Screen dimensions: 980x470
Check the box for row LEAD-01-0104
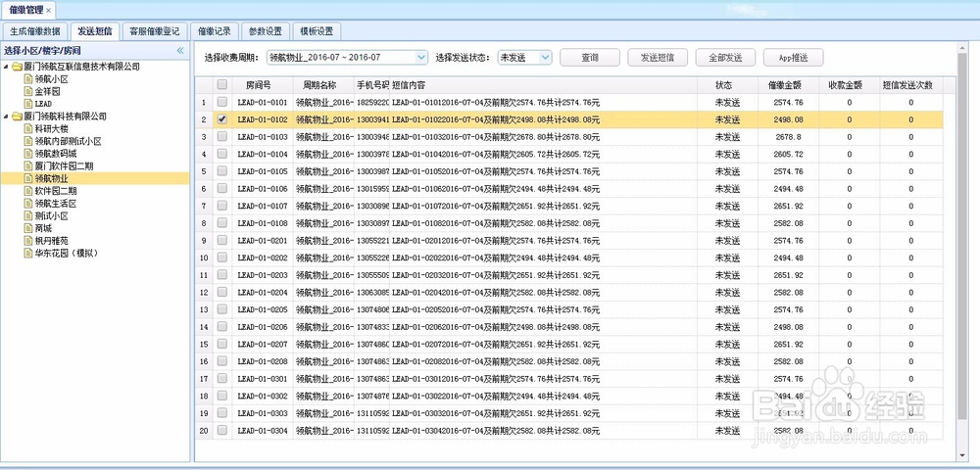coord(221,154)
